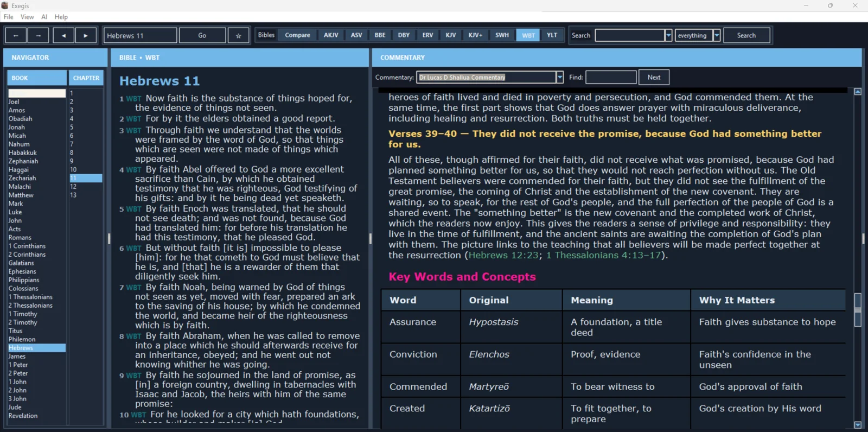Click into the search text field
868x432 pixels.
630,35
